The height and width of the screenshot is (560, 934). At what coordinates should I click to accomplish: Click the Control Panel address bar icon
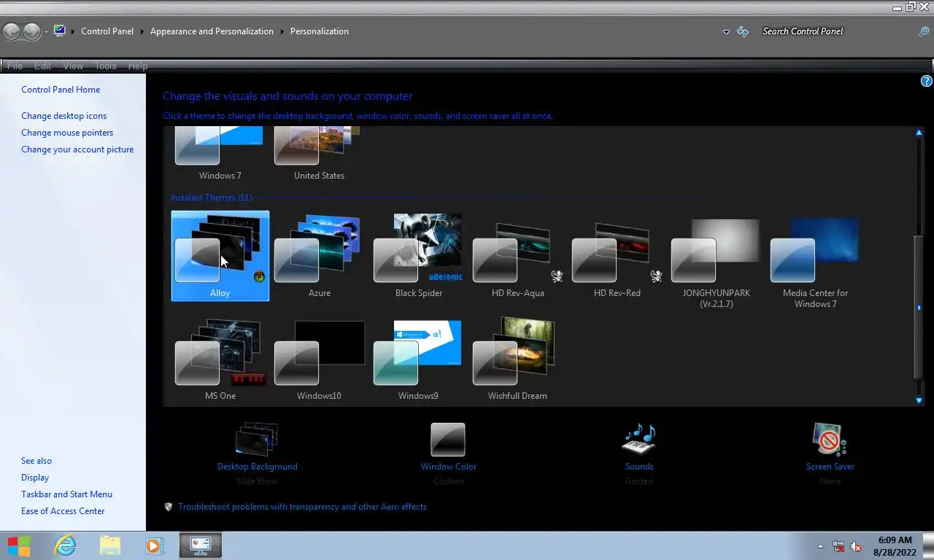point(60,31)
